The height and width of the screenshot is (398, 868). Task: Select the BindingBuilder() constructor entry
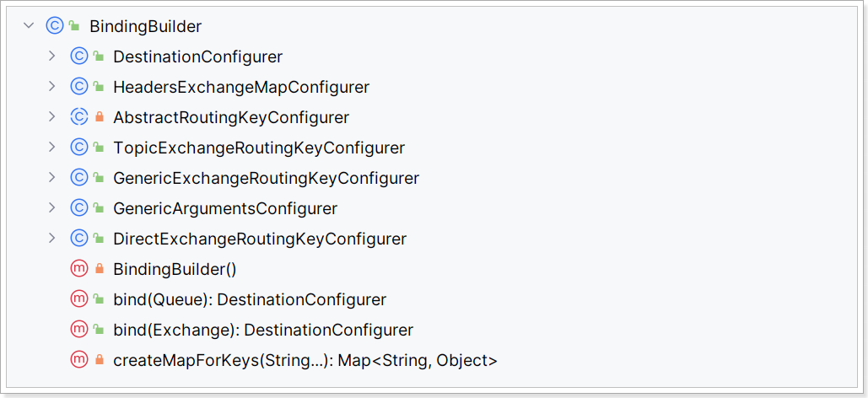175,270
